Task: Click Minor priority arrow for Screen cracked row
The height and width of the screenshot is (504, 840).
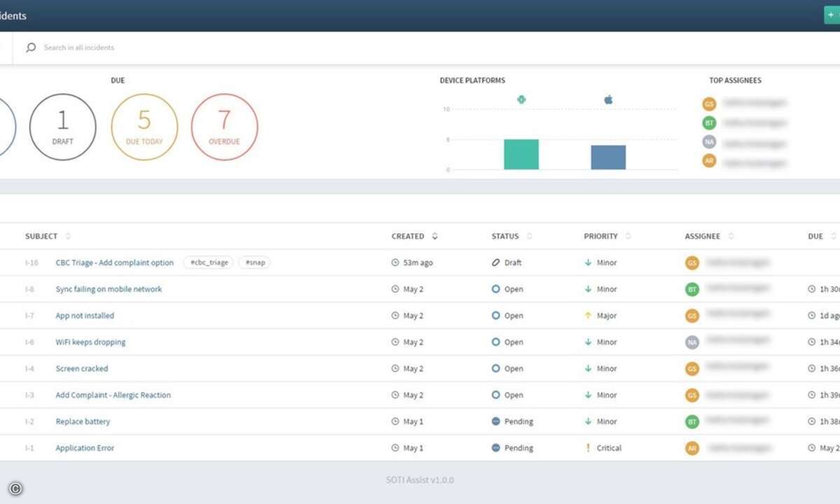Action: 588,369
